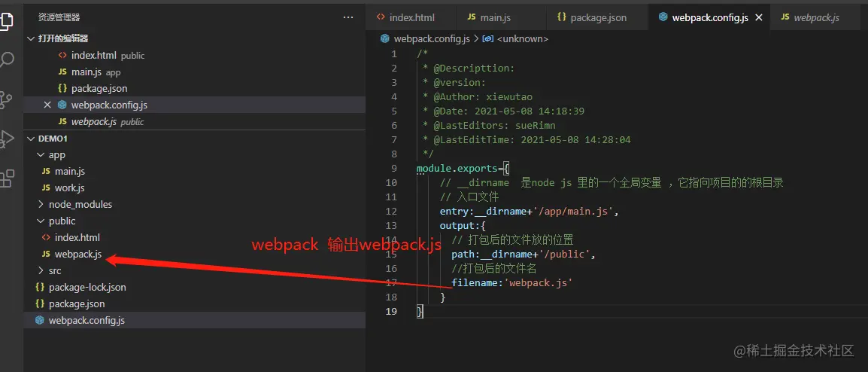Collapse the app folder
Viewport: 868px width, 372px height.
(x=57, y=154)
